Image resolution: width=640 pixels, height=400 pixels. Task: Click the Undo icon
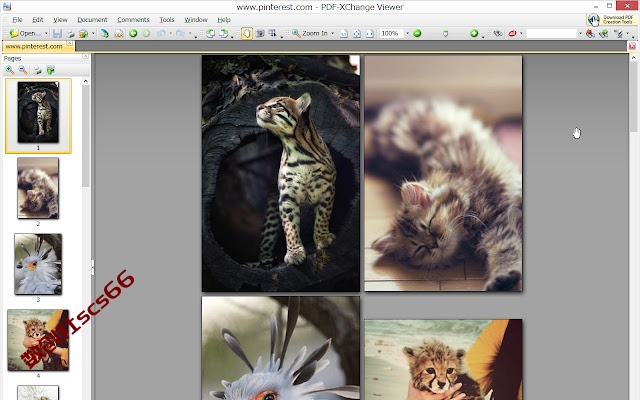[x=161, y=33]
